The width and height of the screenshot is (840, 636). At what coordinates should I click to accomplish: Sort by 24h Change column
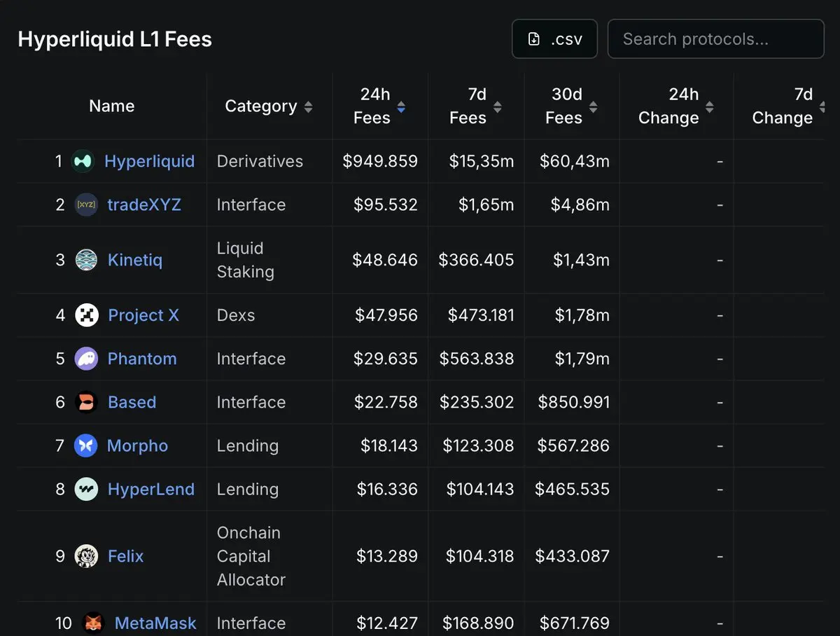pos(675,106)
